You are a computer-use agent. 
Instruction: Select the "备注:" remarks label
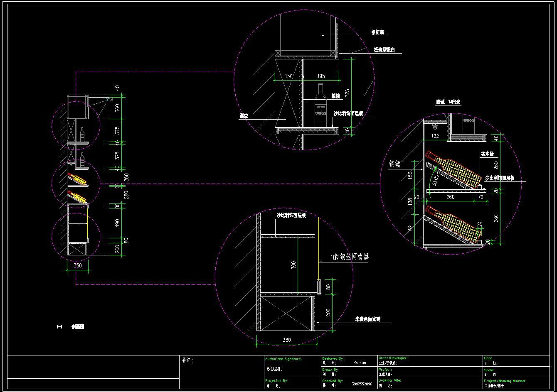coord(187,360)
